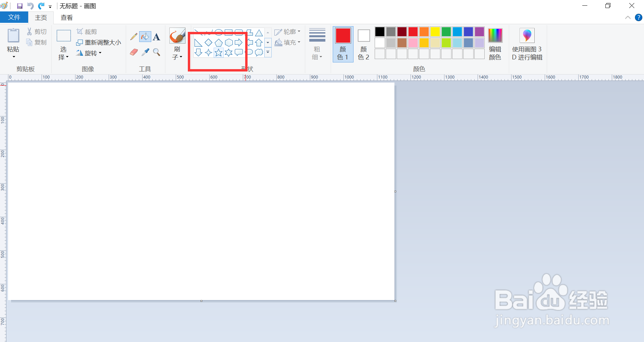Screen dimensions: 644x342
Task: Open the Size (粗细) line thickness dropdown
Action: [317, 44]
